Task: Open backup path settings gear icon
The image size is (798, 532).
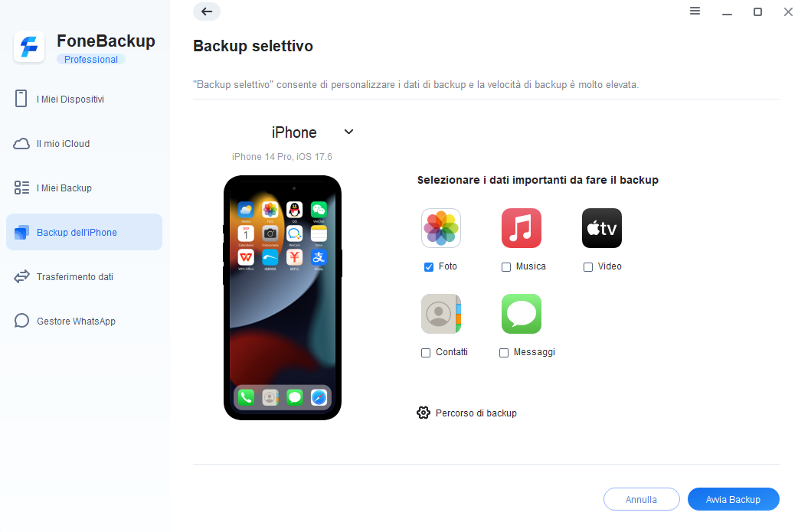Action: [424, 413]
